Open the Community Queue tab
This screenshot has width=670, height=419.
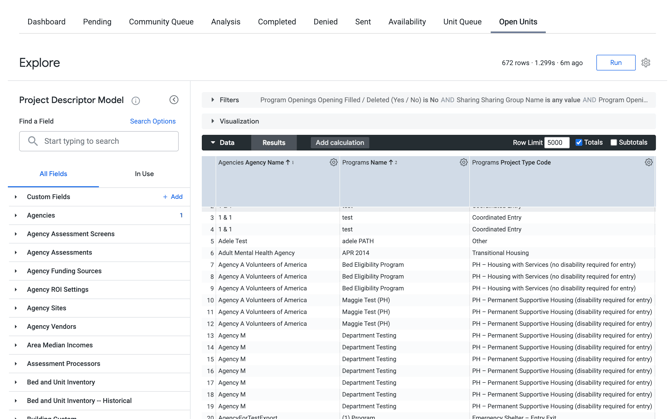(161, 22)
